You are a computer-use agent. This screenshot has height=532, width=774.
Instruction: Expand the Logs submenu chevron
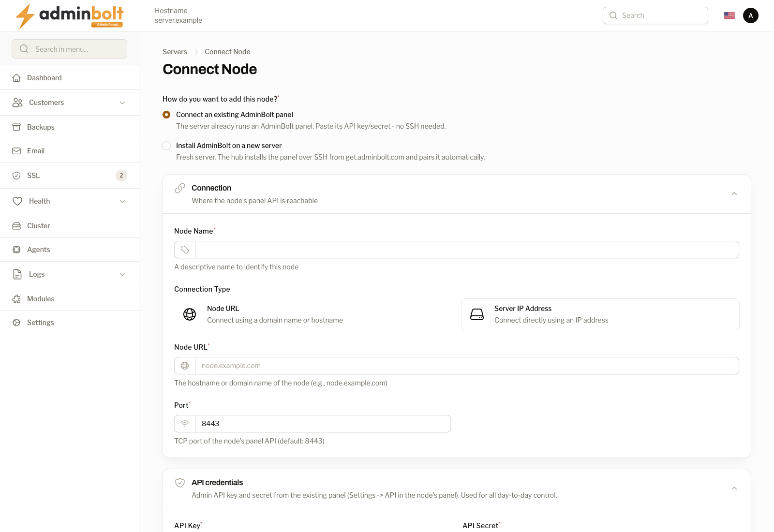(x=122, y=274)
